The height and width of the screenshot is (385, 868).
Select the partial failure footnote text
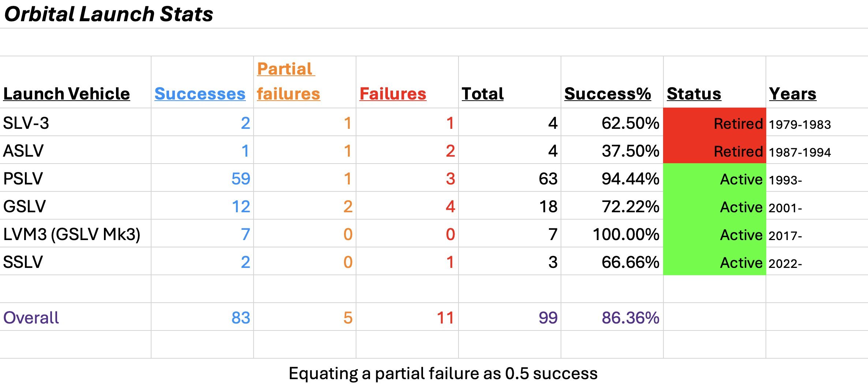(x=443, y=373)
